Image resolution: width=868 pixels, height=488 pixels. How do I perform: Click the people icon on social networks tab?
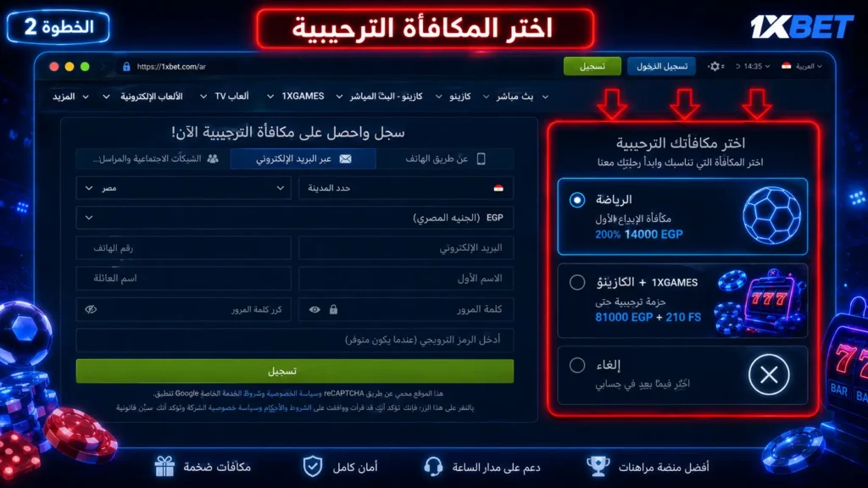(x=213, y=158)
